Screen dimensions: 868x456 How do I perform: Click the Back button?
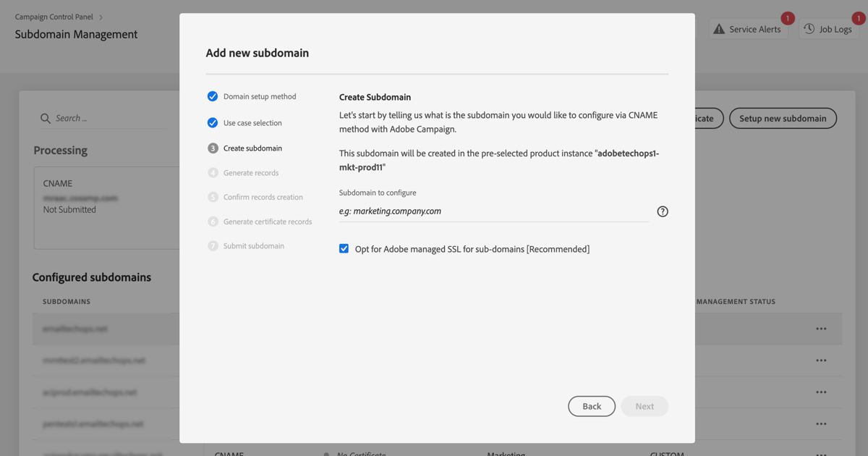(592, 406)
